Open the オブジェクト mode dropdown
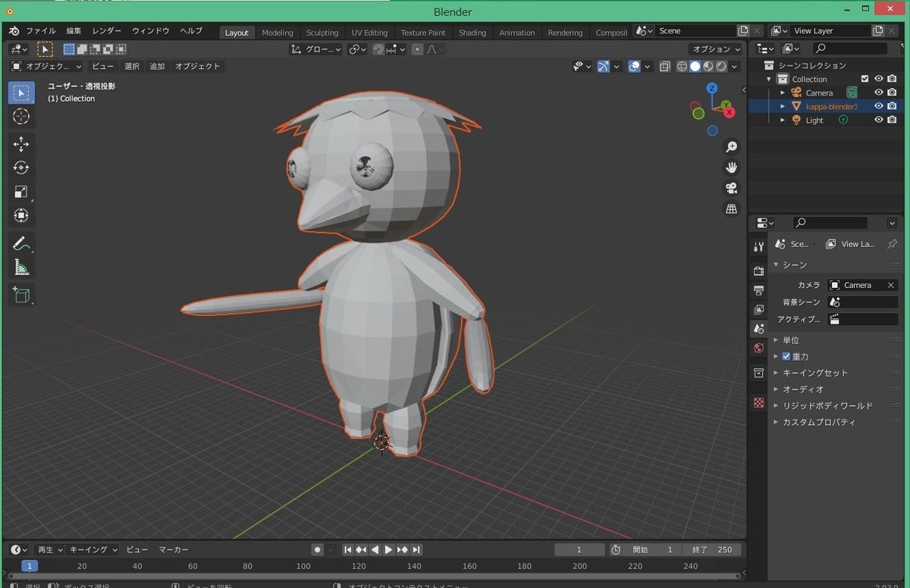910x588 pixels. 46,67
